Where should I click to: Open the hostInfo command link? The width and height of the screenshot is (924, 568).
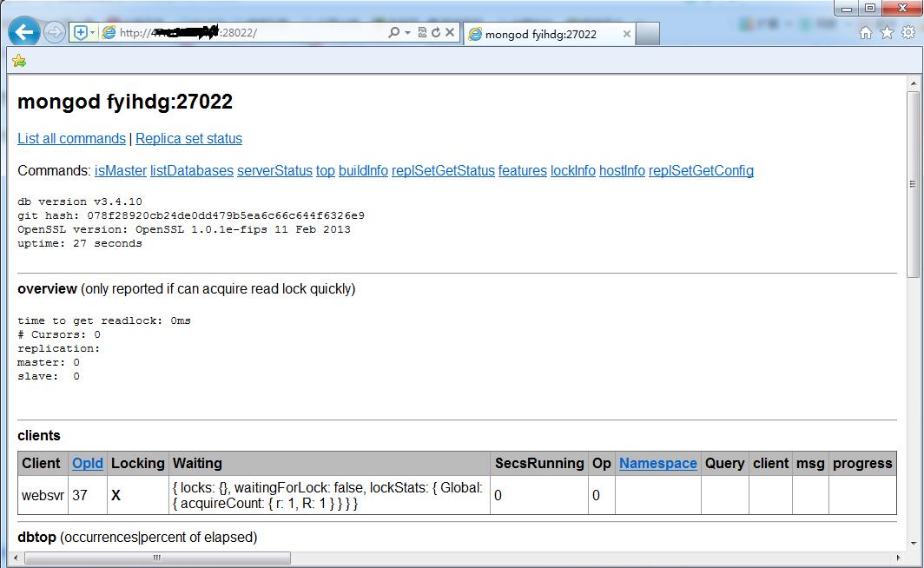(623, 171)
